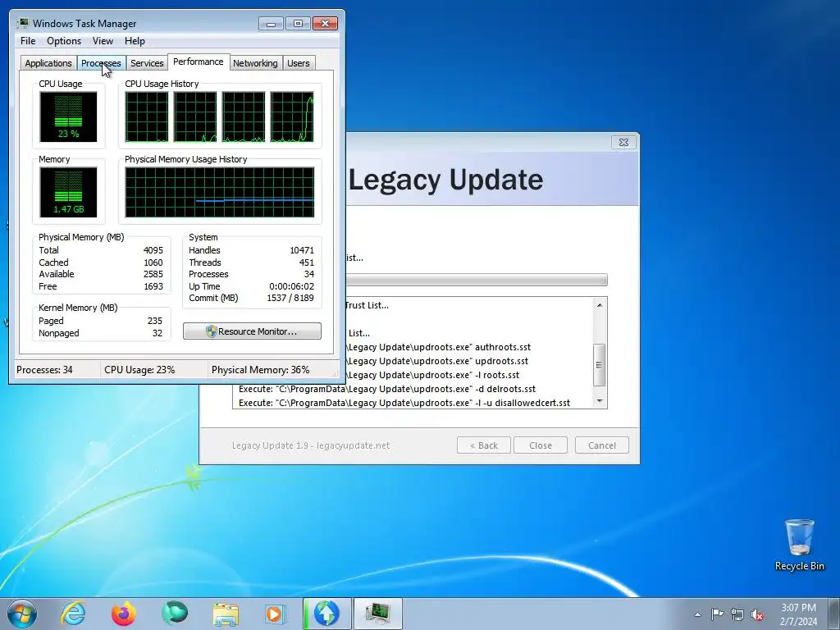Click the Back button in Legacy Update
840x630 pixels.
pyautogui.click(x=484, y=445)
